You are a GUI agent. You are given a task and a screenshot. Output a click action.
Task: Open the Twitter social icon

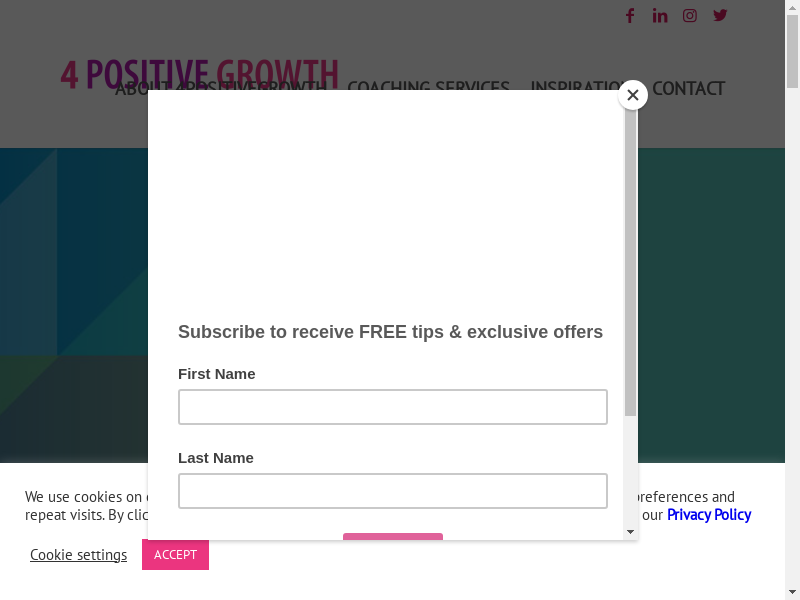[x=720, y=15]
